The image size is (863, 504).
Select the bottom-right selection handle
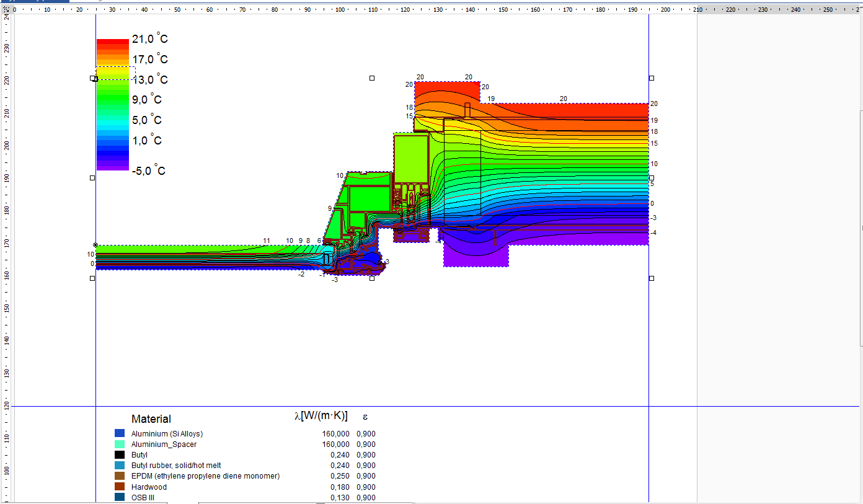click(x=651, y=278)
